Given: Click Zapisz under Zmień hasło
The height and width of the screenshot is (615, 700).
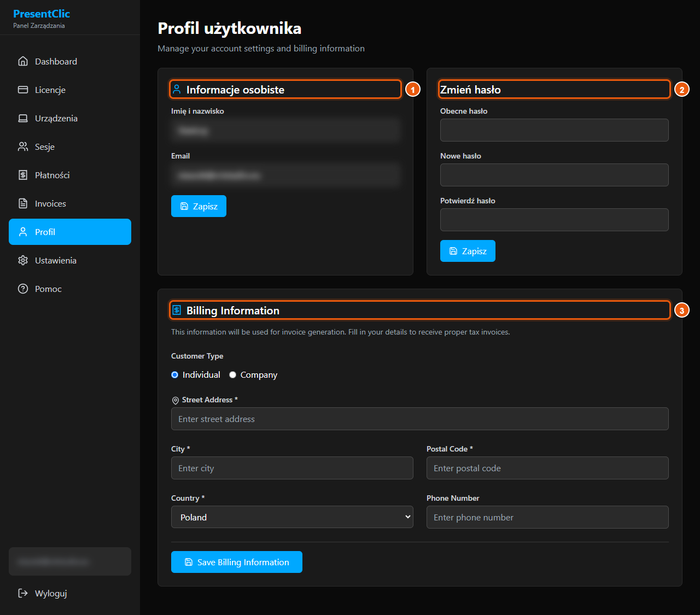Looking at the screenshot, I should tap(468, 251).
